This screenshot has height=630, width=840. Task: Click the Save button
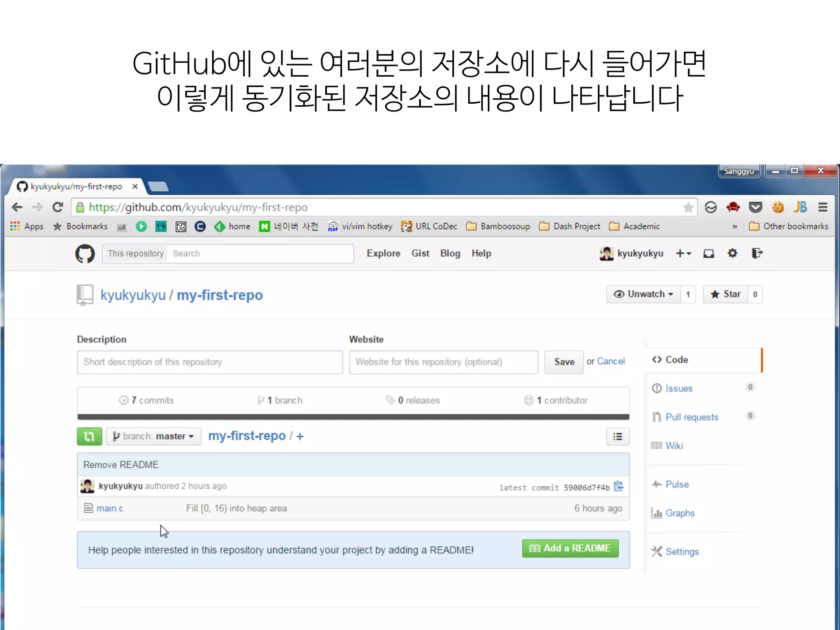(x=564, y=362)
